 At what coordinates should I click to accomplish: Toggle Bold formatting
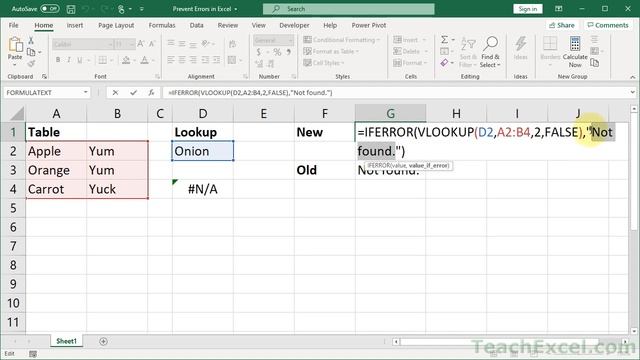(58, 60)
